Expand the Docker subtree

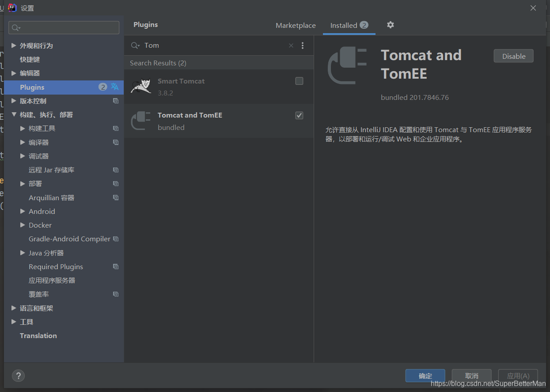pos(23,225)
